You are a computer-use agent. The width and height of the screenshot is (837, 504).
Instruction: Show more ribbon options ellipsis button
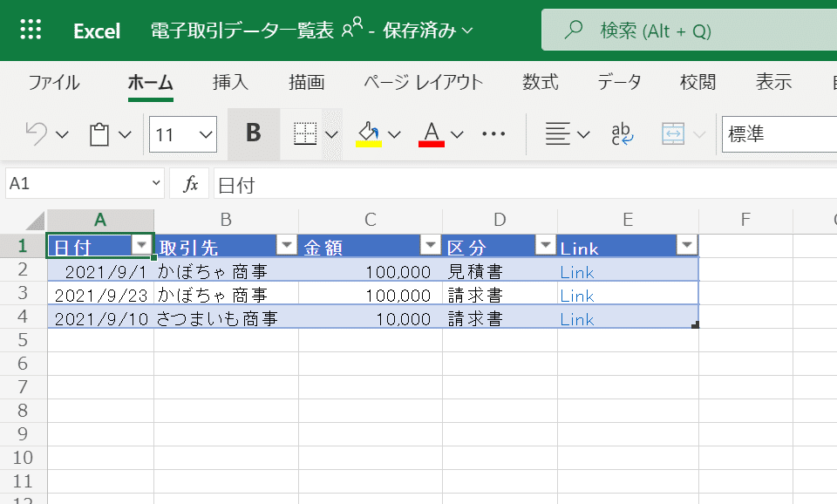[494, 134]
